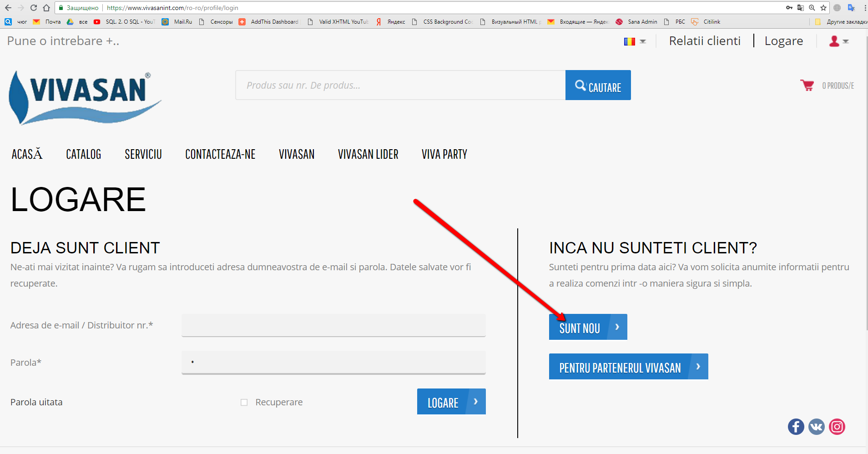Click the CAUTARE search button
Image resolution: width=868 pixels, height=454 pixels.
[598, 85]
